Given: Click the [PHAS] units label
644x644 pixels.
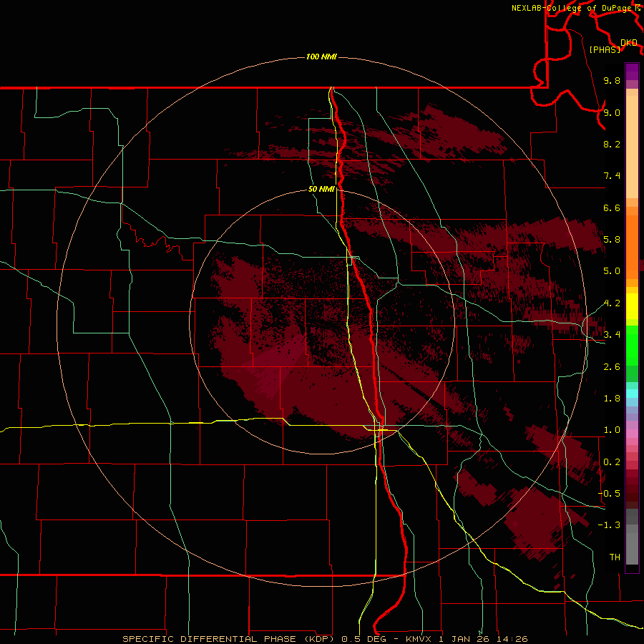Looking at the screenshot, I should [x=605, y=50].
